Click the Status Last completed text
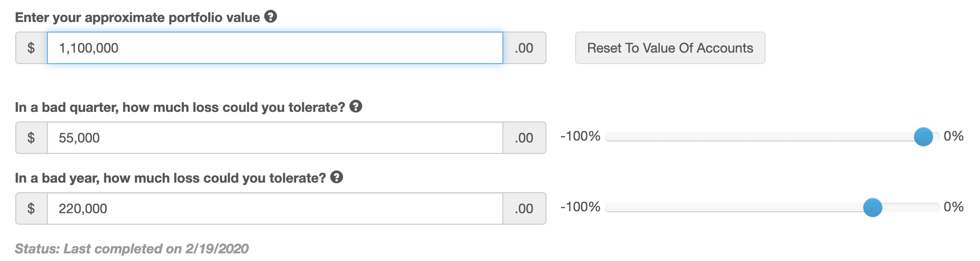 pyautogui.click(x=132, y=249)
